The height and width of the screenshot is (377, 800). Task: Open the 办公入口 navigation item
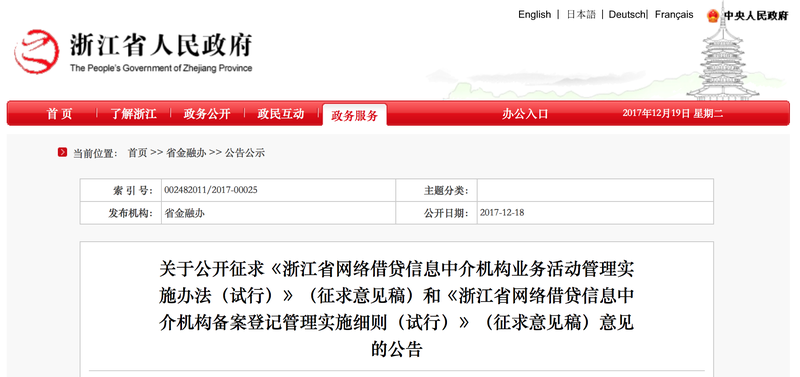click(524, 114)
